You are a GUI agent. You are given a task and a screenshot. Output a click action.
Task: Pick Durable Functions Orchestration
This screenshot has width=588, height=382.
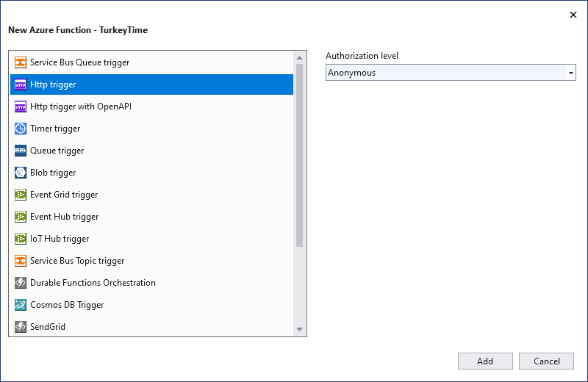pos(151,283)
